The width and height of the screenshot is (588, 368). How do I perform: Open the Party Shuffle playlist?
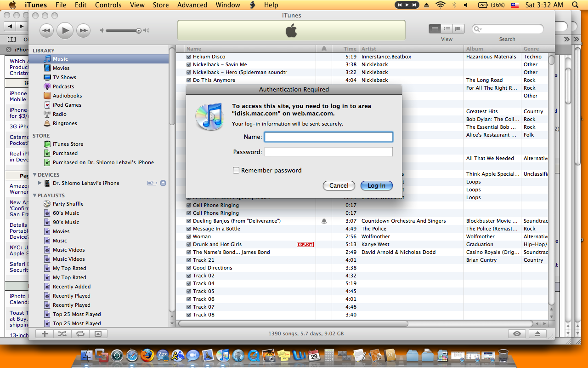pyautogui.click(x=99, y=204)
